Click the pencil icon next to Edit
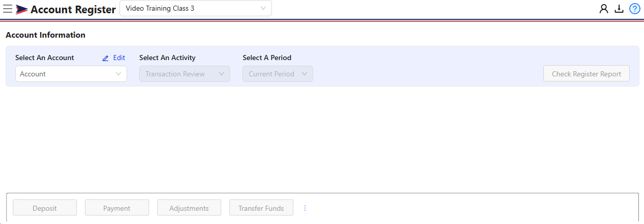The width and height of the screenshot is (644, 224). click(x=106, y=58)
